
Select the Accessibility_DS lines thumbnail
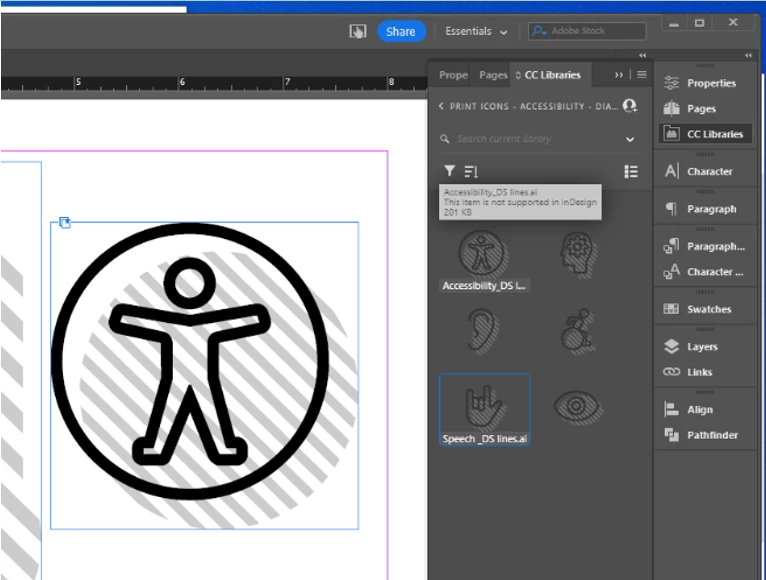[x=483, y=254]
